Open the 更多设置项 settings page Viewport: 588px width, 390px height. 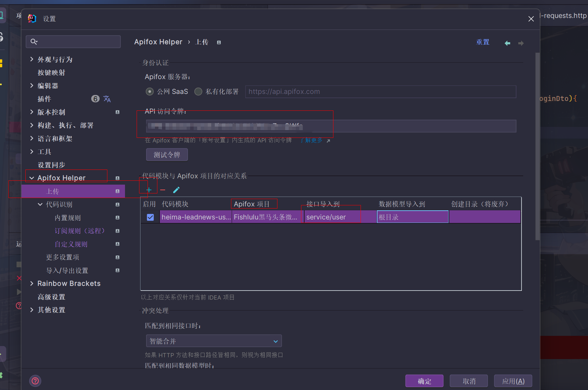63,257
